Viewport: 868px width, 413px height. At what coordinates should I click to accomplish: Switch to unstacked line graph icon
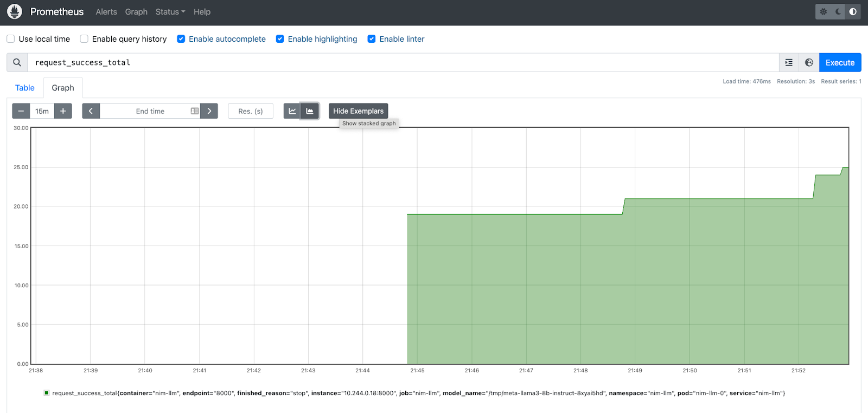(292, 111)
